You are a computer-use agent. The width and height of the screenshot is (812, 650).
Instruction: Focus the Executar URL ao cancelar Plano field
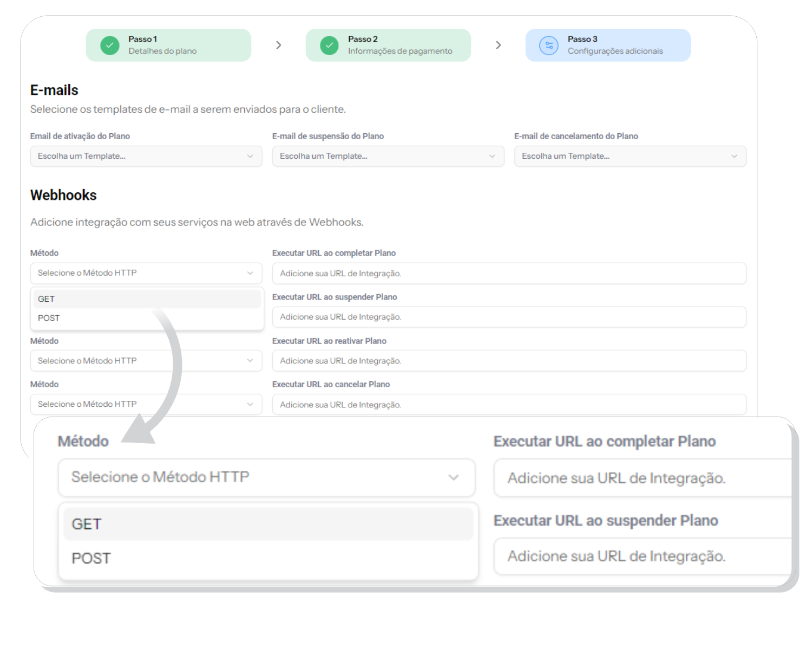509,405
